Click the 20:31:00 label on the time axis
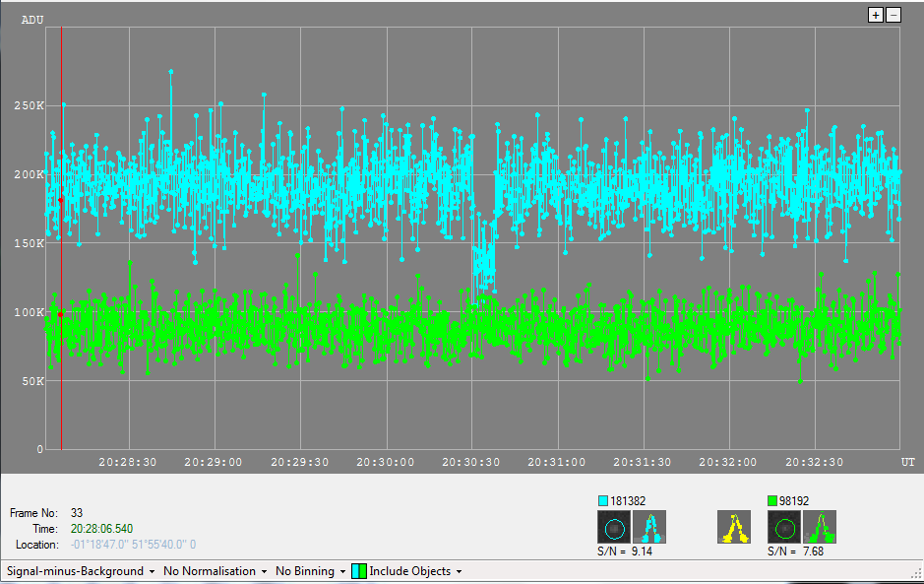 (x=557, y=462)
